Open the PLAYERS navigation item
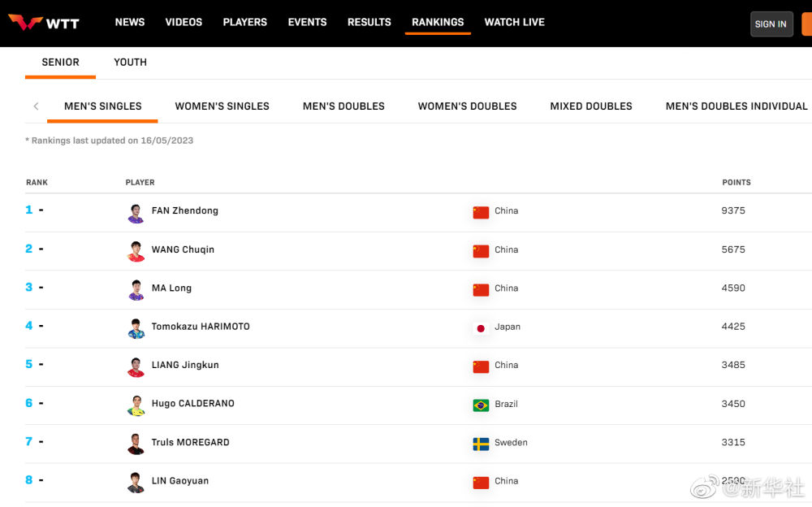 [x=244, y=22]
